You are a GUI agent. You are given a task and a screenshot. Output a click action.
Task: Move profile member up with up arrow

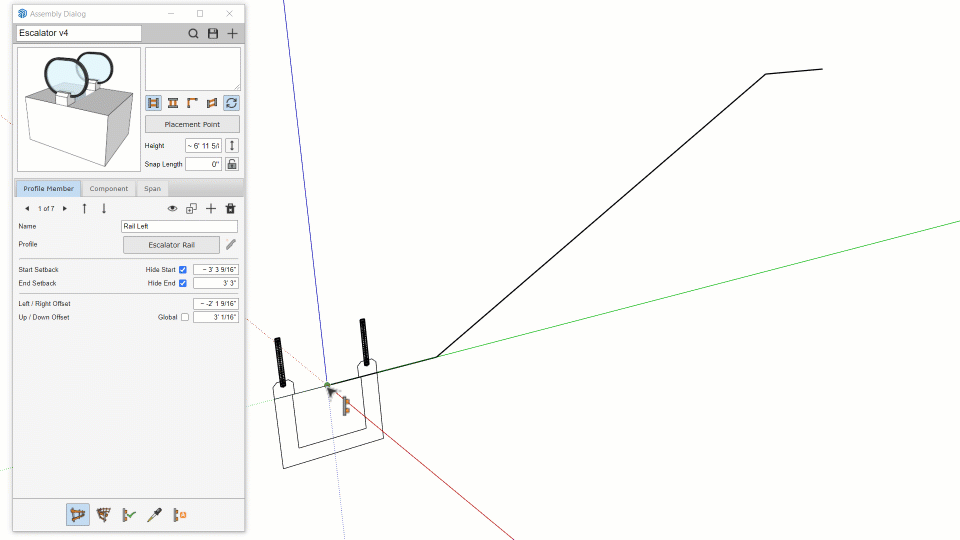84,208
